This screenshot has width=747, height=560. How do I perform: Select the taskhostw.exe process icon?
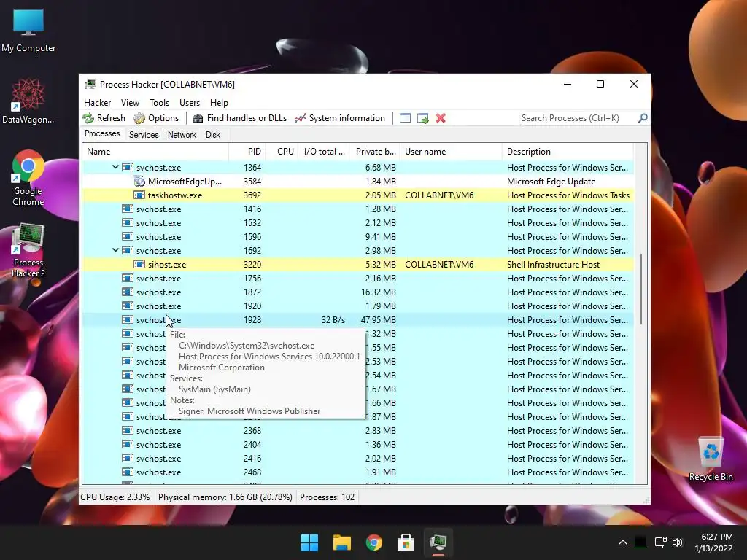coord(139,195)
